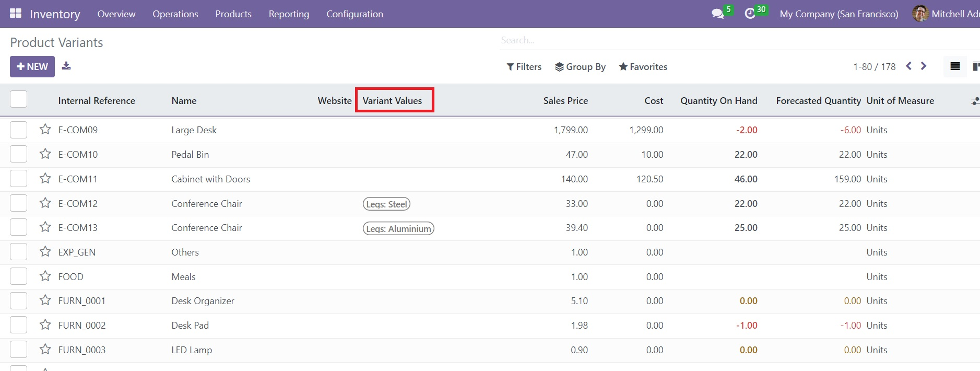Image resolution: width=980 pixels, height=371 pixels.
Task: Sort by Cost column header
Action: [x=654, y=101]
